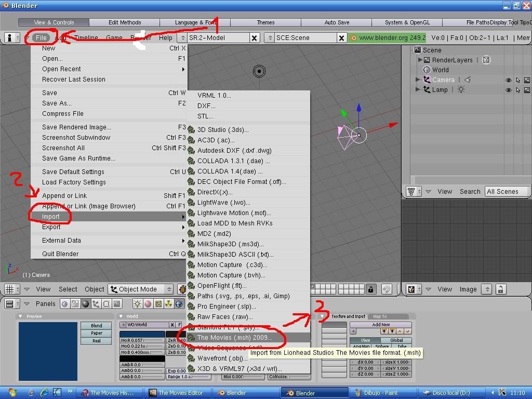Open the Object Mode dropdown

click(140, 289)
